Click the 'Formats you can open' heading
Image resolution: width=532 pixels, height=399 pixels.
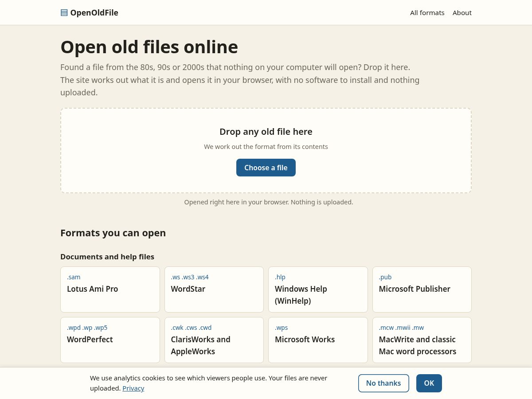pos(113,233)
